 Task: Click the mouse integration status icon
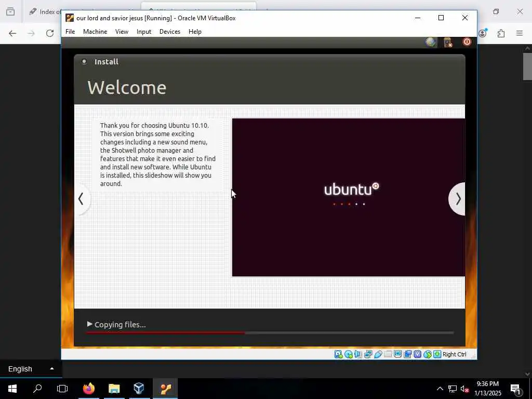(428, 354)
